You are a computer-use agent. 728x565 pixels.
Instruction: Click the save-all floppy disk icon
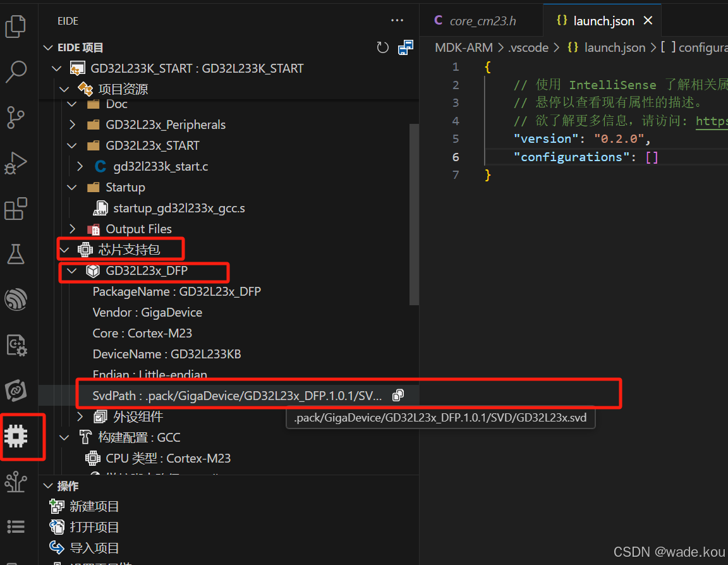[x=405, y=47]
